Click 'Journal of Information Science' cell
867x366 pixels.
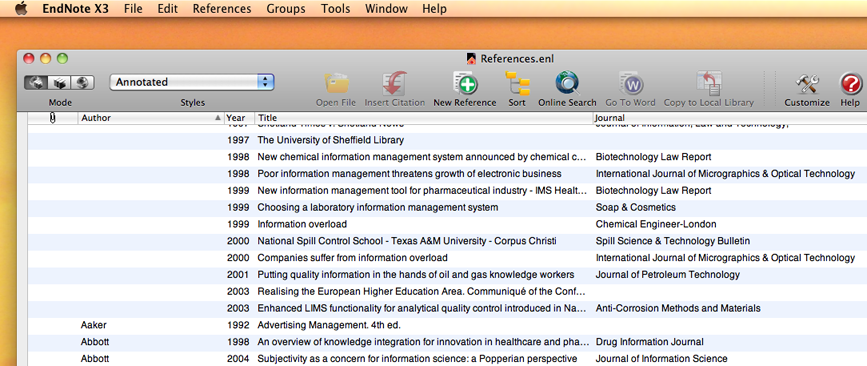click(x=661, y=359)
